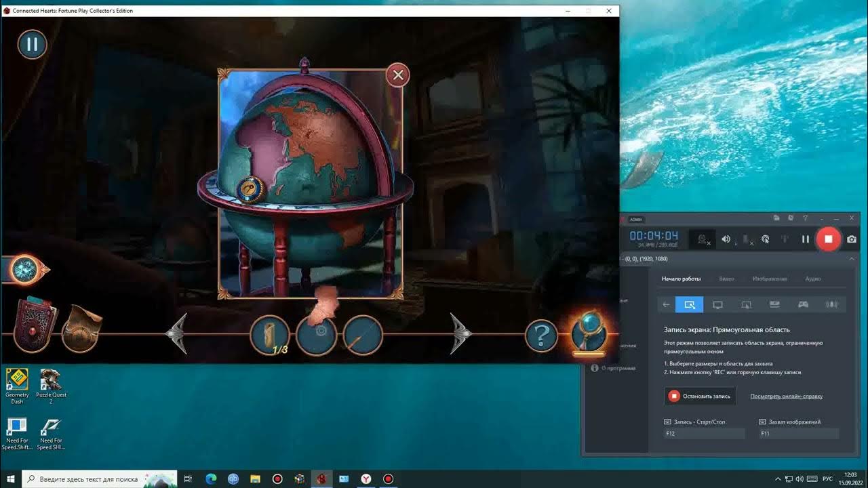Open the question mark hint button
The image size is (868, 488).
tap(541, 335)
